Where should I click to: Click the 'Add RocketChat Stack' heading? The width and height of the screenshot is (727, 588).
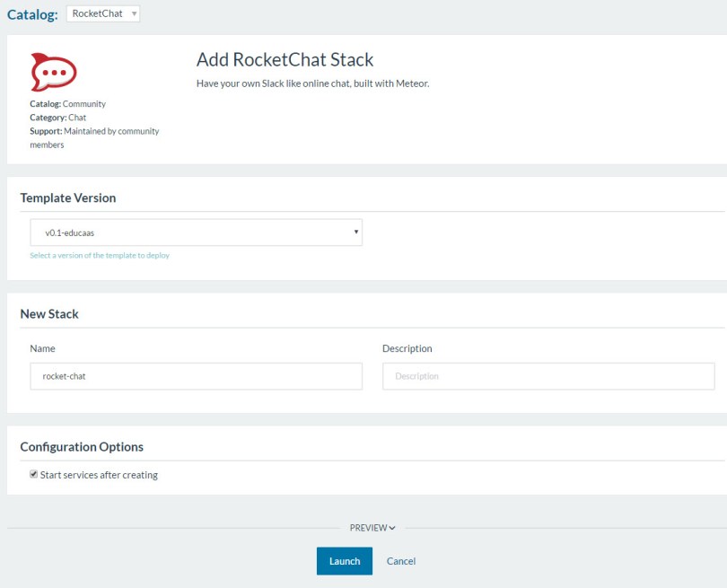(285, 60)
